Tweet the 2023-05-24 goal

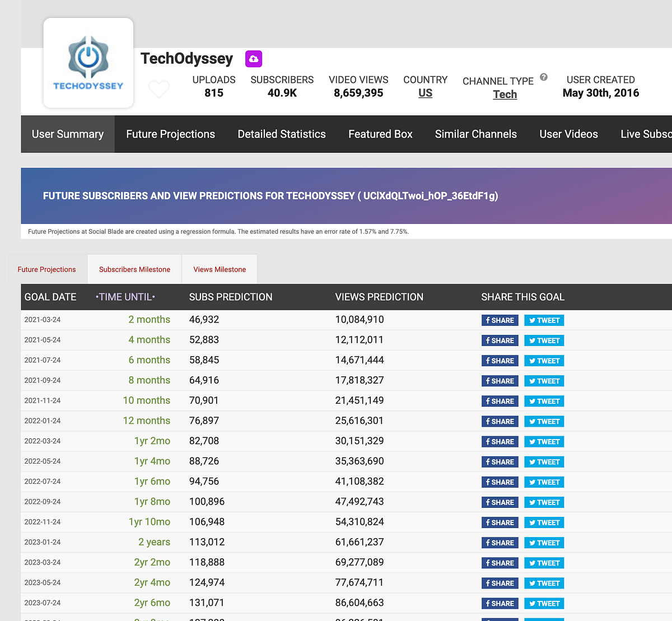point(544,583)
